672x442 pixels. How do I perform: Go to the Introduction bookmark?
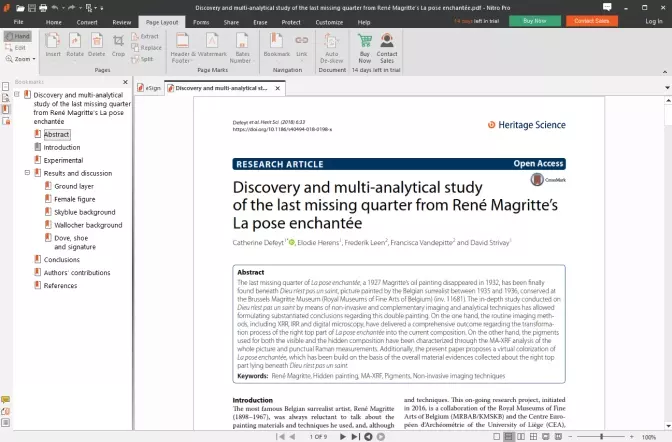62,147
